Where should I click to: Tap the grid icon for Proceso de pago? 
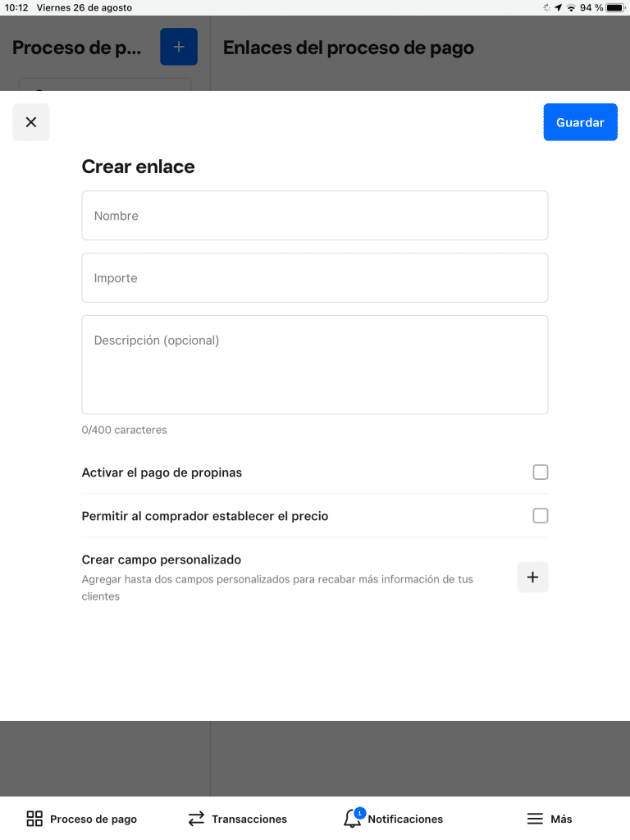tap(34, 819)
